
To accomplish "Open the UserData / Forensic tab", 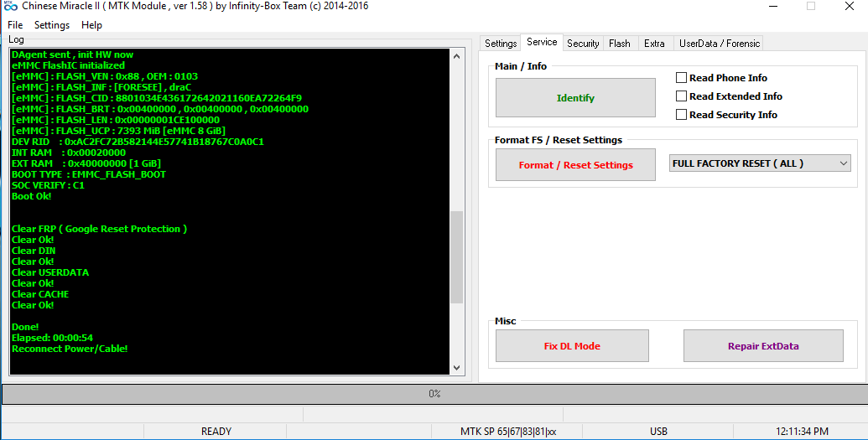I will [719, 44].
